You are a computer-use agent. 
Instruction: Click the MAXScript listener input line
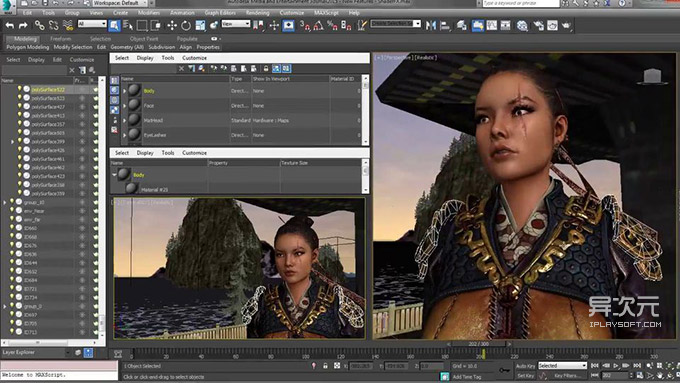59,375
